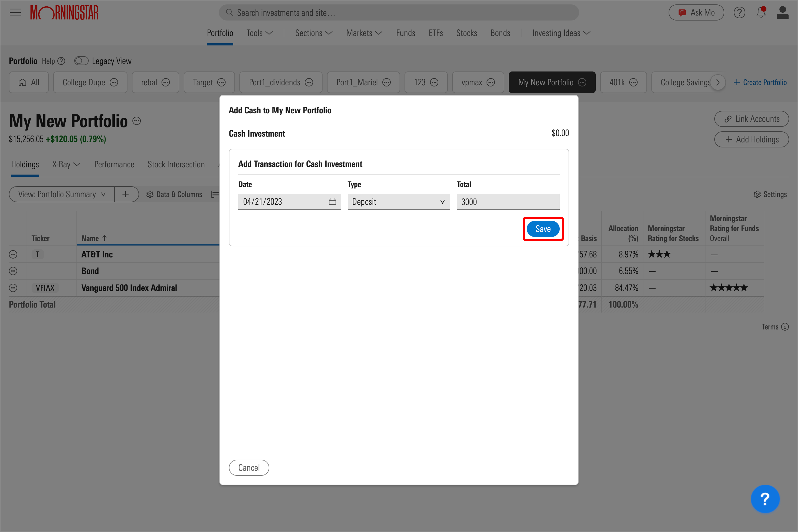
Task: Click the options icon on rebal tab
Action: pyautogui.click(x=166, y=83)
